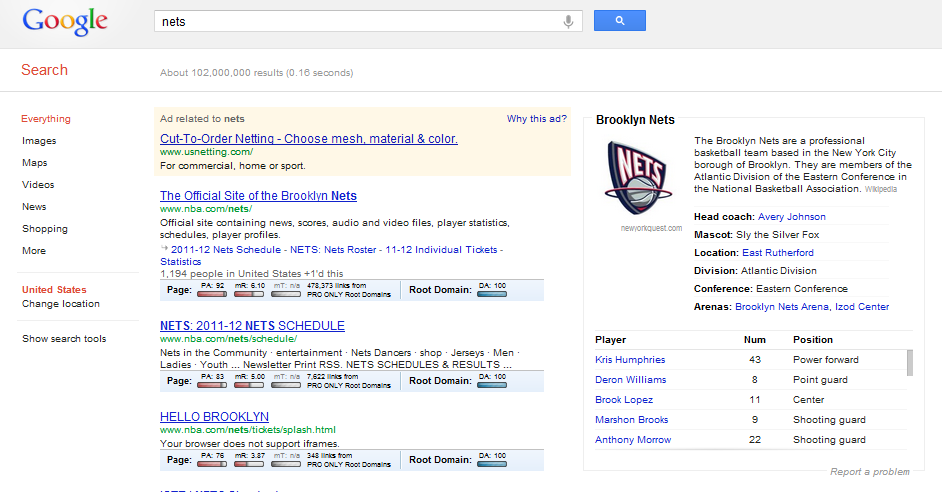Click Why this ad? link
Screen dimensions: 942x492
[536, 119]
